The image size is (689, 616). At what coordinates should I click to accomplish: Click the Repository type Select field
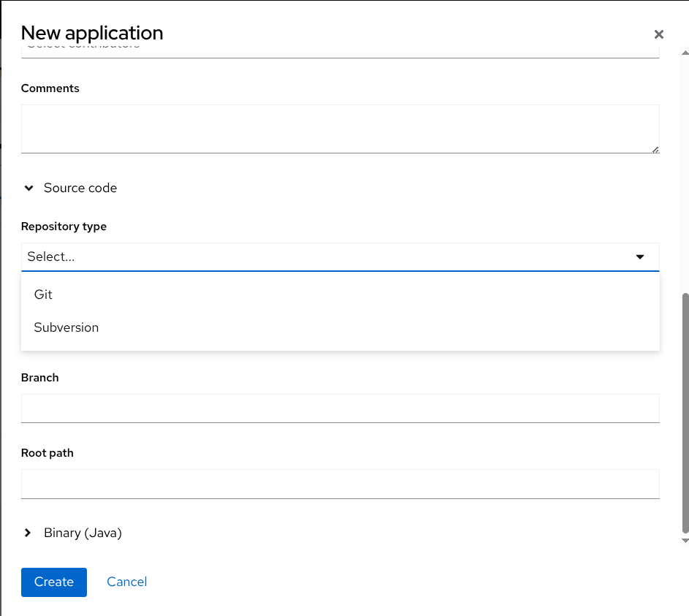pyautogui.click(x=321, y=257)
